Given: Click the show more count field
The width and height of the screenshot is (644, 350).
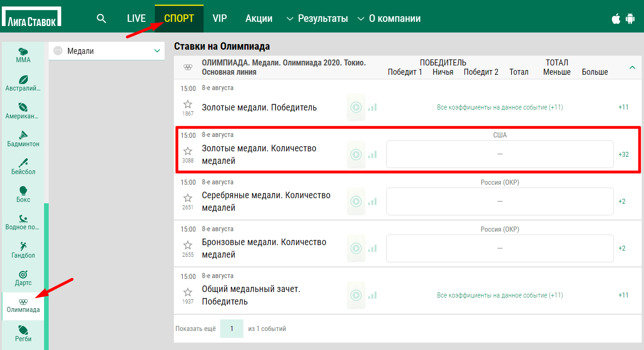Looking at the screenshot, I should coord(232,329).
